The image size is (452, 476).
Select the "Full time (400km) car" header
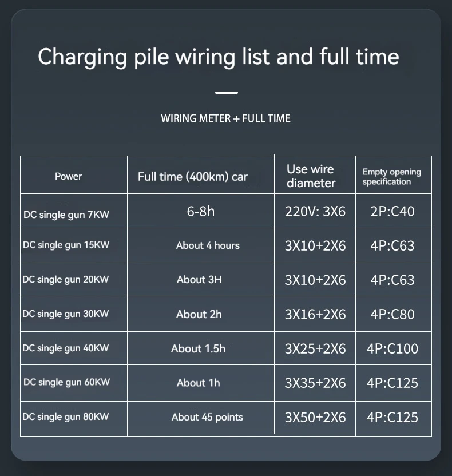click(193, 176)
